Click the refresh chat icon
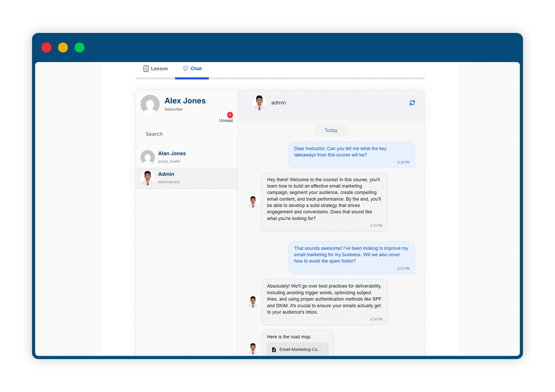555x392 pixels. tap(412, 103)
